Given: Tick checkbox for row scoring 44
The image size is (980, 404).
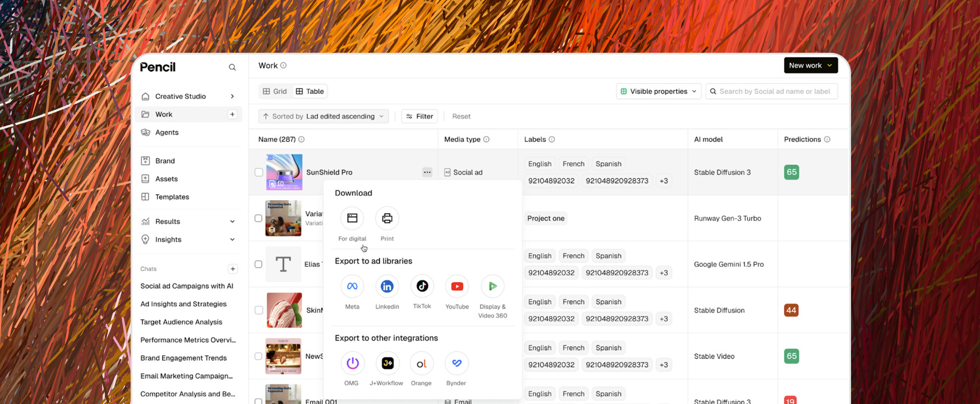Looking at the screenshot, I should (258, 310).
